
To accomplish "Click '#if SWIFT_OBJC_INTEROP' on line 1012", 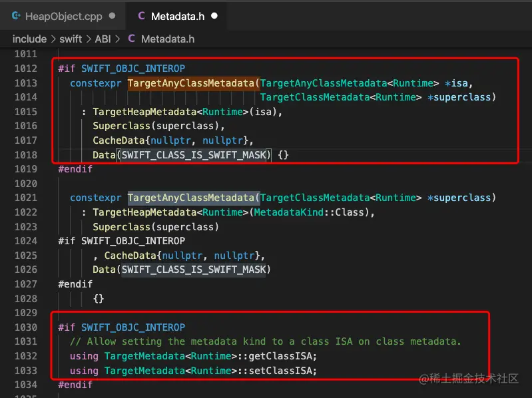I will [x=121, y=69].
